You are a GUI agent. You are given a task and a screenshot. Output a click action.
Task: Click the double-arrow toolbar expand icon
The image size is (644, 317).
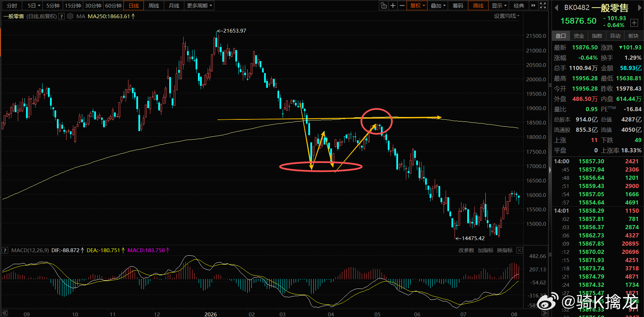coord(533,5)
